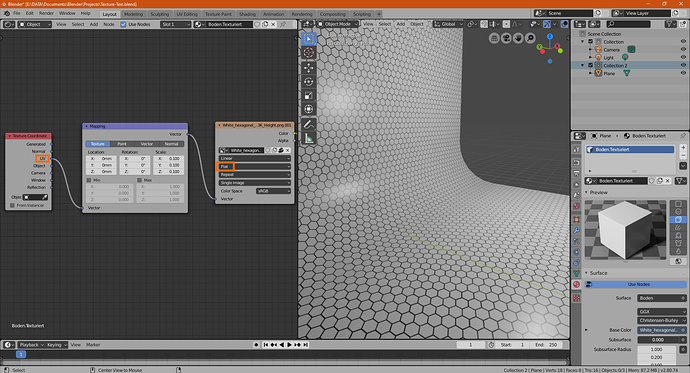The height and width of the screenshot is (373, 690).
Task: Unlink material Boden.Texturiert in node editor header
Action: 273,24
